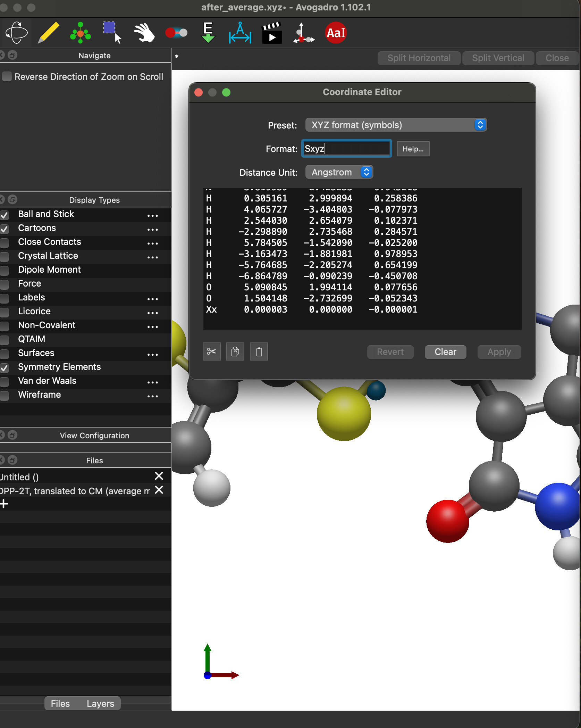The width and height of the screenshot is (581, 728).
Task: Open the Surfaces display options ellipsis
Action: coord(152,355)
